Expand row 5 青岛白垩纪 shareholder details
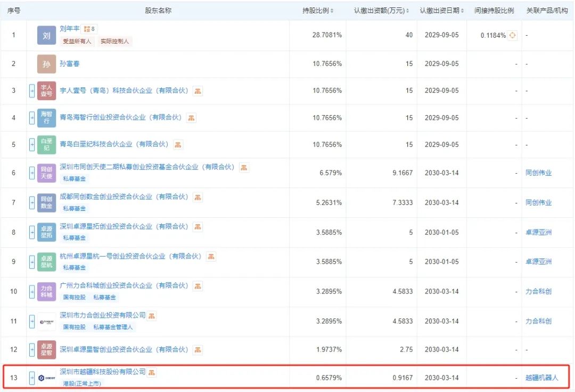 coord(32,144)
